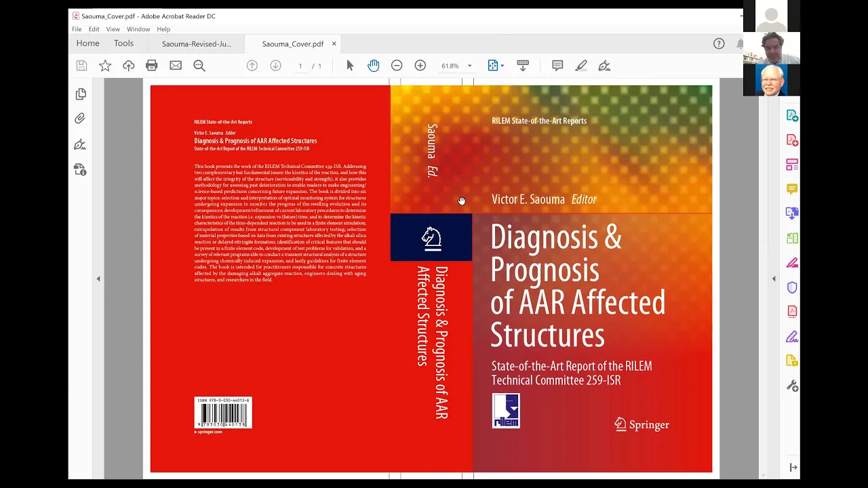
Task: Show page thumbnails in the left panel
Action: [81, 94]
